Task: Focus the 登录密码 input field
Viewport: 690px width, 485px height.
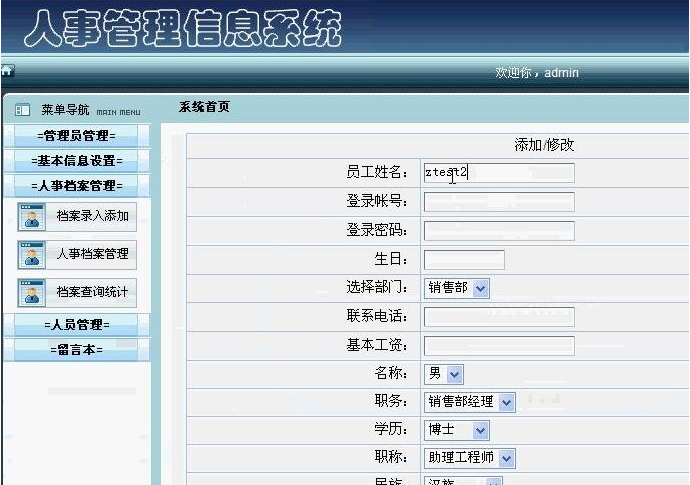Action: (499, 231)
